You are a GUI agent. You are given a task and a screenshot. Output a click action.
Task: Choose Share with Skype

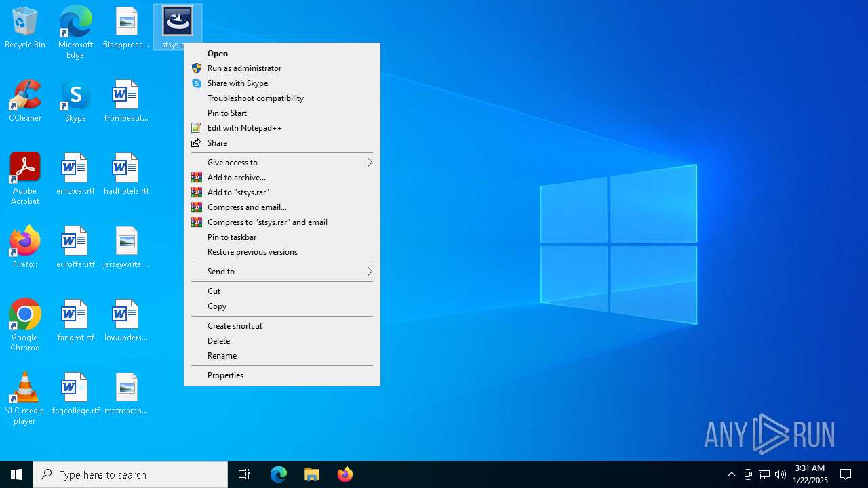pos(282,83)
